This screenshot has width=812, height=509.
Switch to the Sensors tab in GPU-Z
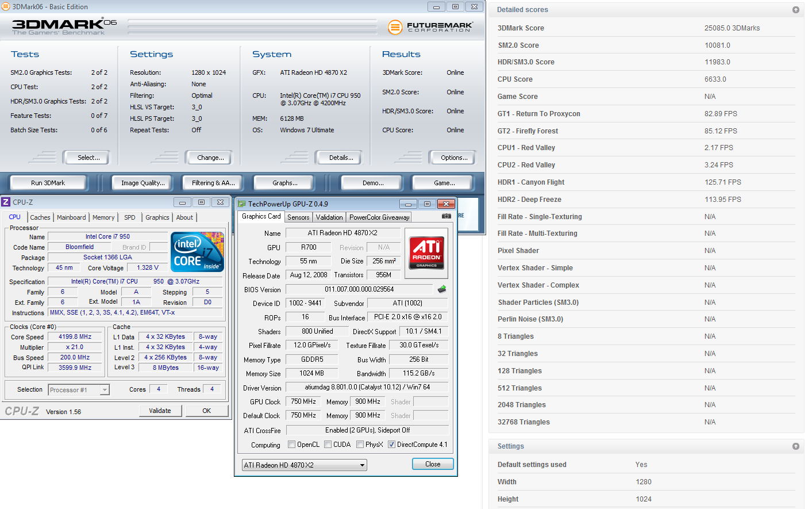tap(298, 217)
